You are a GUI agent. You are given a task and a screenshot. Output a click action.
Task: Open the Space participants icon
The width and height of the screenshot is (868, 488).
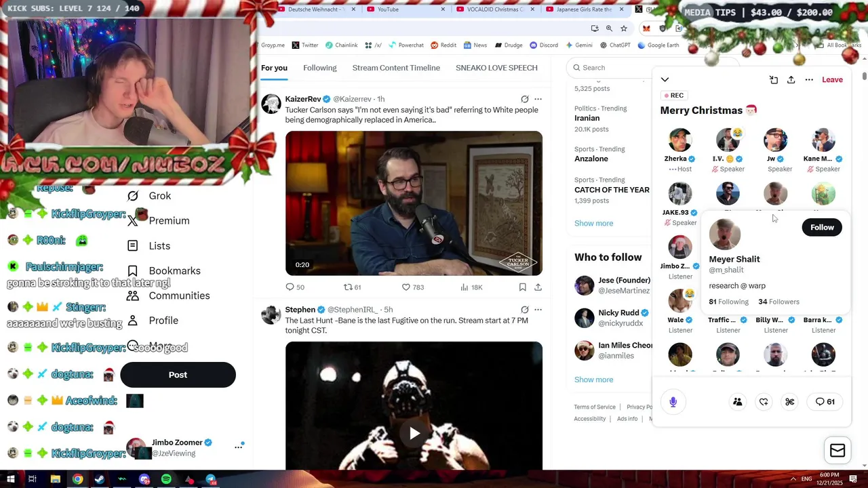coord(737,402)
